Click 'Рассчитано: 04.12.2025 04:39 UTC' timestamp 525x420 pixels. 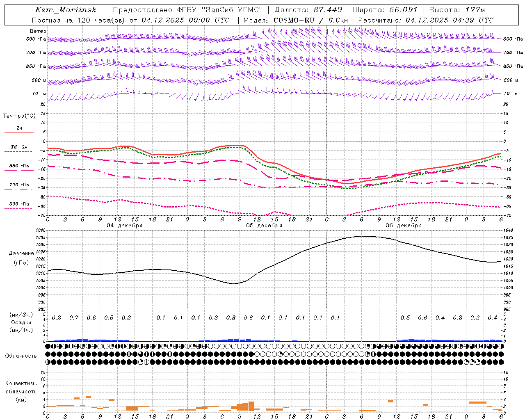coord(426,20)
